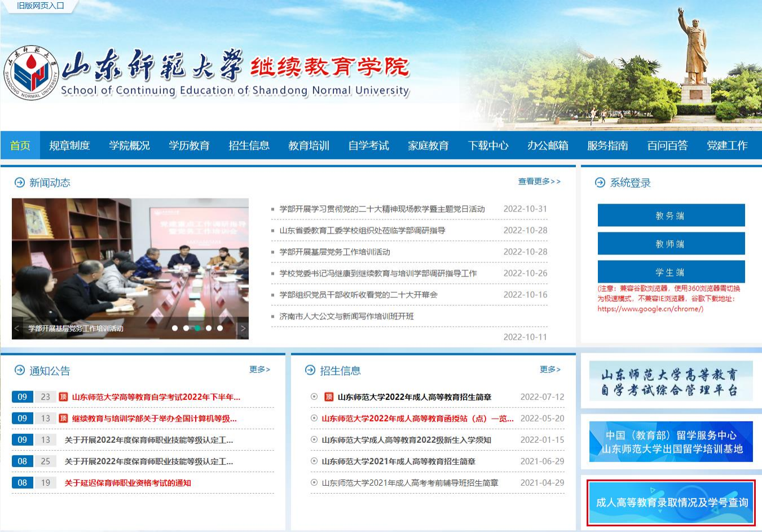Open news 学校党委书记冯继康到继续教育与培训学部调研
This screenshot has height=532, width=762.
point(378,273)
